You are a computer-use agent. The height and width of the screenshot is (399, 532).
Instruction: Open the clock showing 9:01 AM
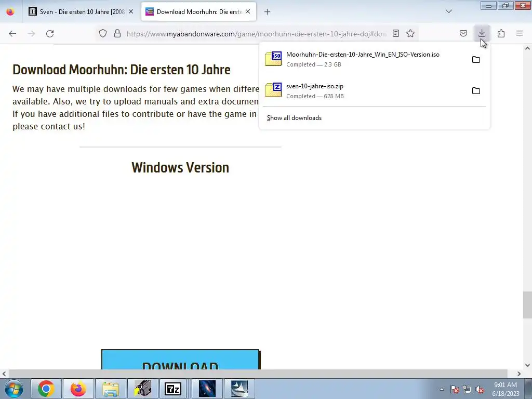(x=506, y=389)
